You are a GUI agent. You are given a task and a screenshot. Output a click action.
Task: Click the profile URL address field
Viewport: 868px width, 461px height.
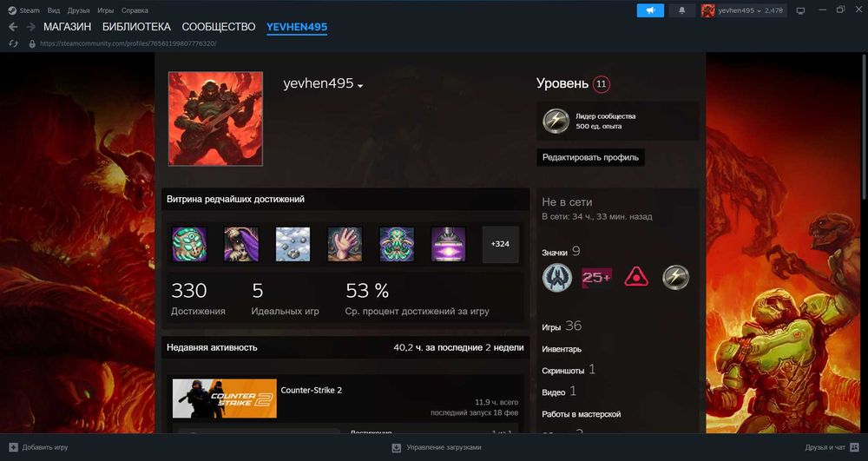click(128, 43)
